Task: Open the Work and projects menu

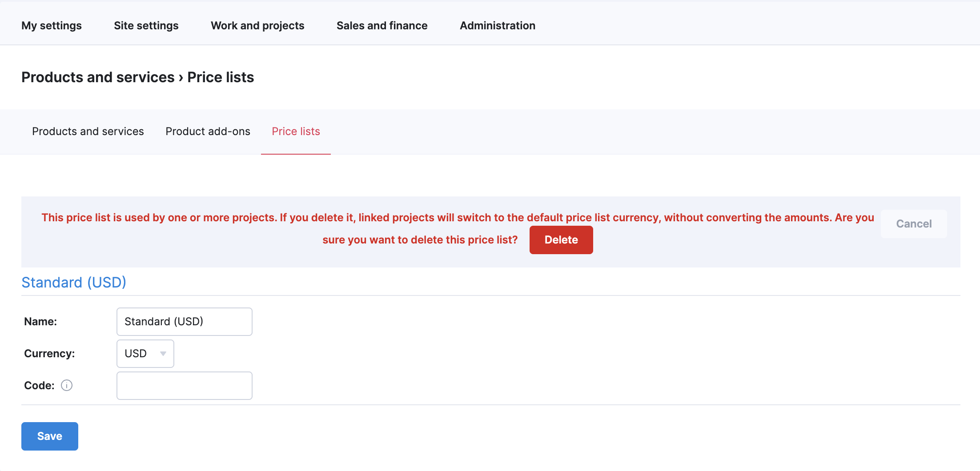Action: [x=257, y=26]
